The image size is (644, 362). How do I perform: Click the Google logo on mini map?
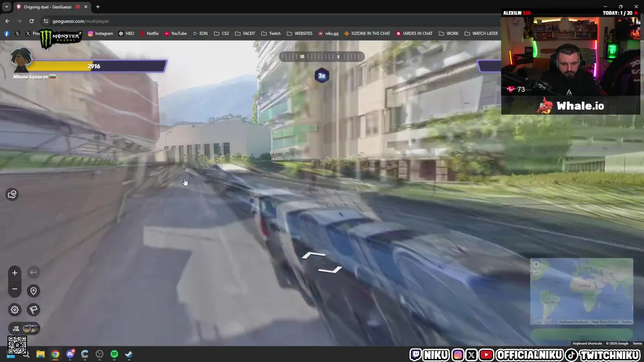click(x=542, y=320)
